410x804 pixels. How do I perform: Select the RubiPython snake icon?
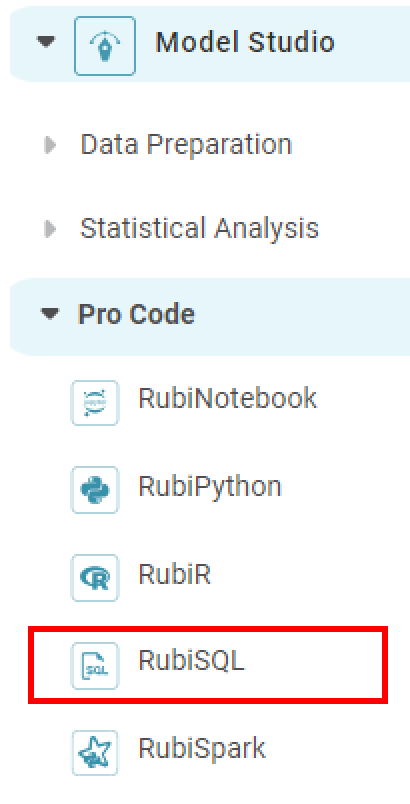click(x=95, y=490)
